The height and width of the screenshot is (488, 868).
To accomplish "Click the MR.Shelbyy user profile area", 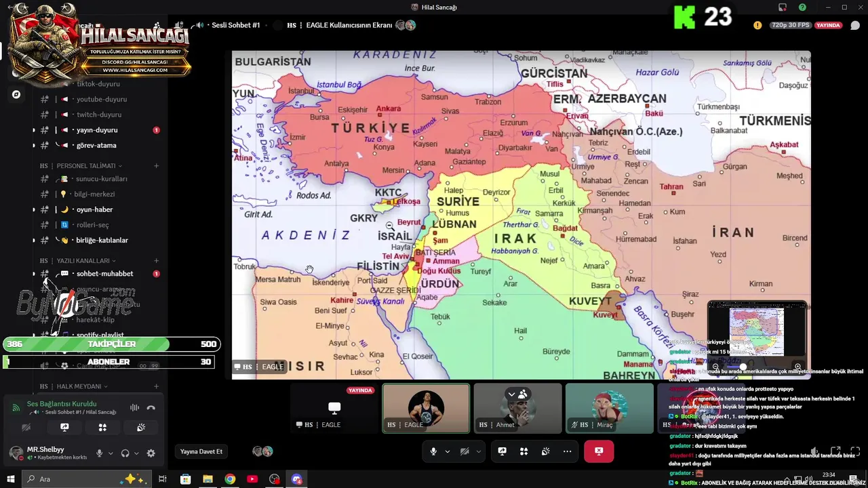I will (x=49, y=453).
